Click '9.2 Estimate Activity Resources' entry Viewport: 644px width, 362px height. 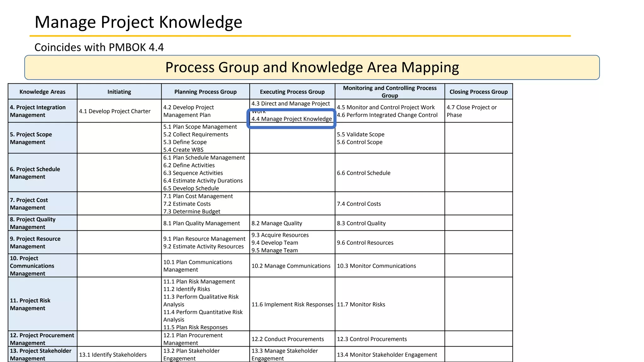pos(203,247)
